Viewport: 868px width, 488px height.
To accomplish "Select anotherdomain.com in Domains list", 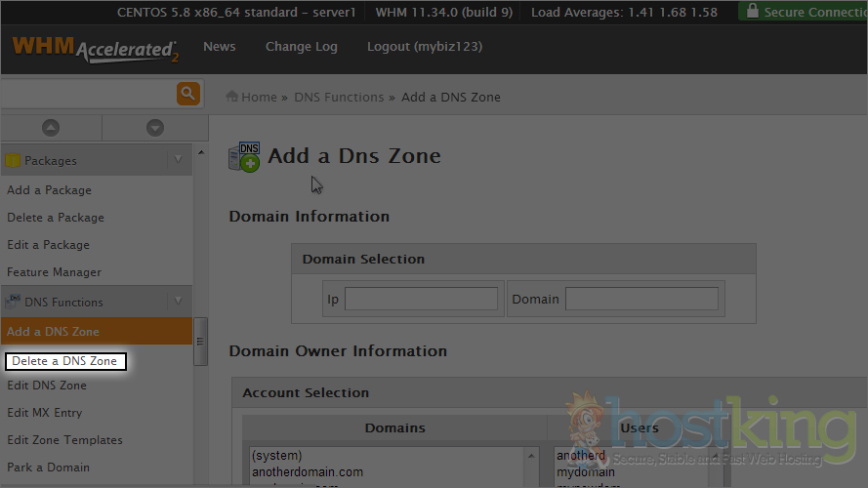I will [x=307, y=472].
